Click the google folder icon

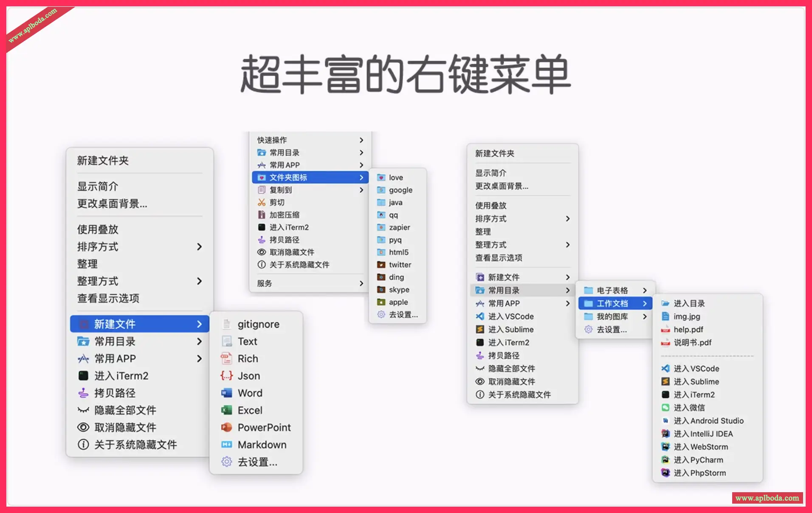[381, 190]
